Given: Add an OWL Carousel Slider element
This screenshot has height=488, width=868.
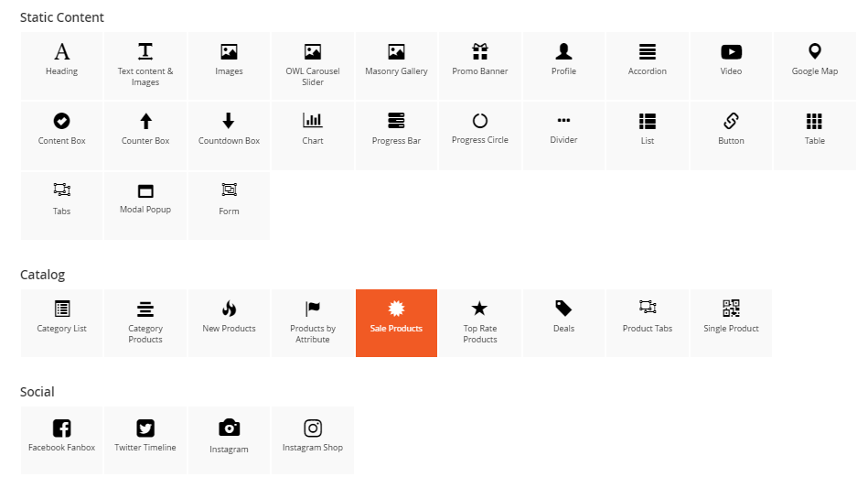Looking at the screenshot, I should [x=313, y=65].
